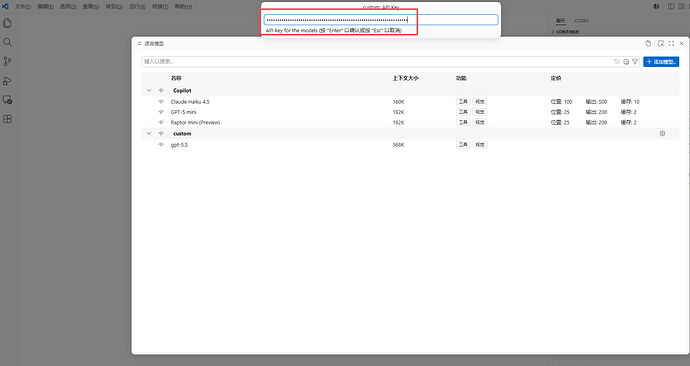Viewport: 690px width, 366px height.
Task: Toggle visibility of Raptor mini (Preview)
Action: pos(161,122)
